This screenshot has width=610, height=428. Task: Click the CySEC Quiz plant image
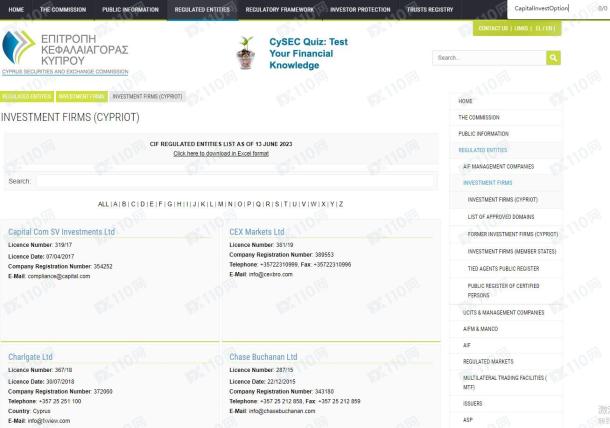point(246,53)
